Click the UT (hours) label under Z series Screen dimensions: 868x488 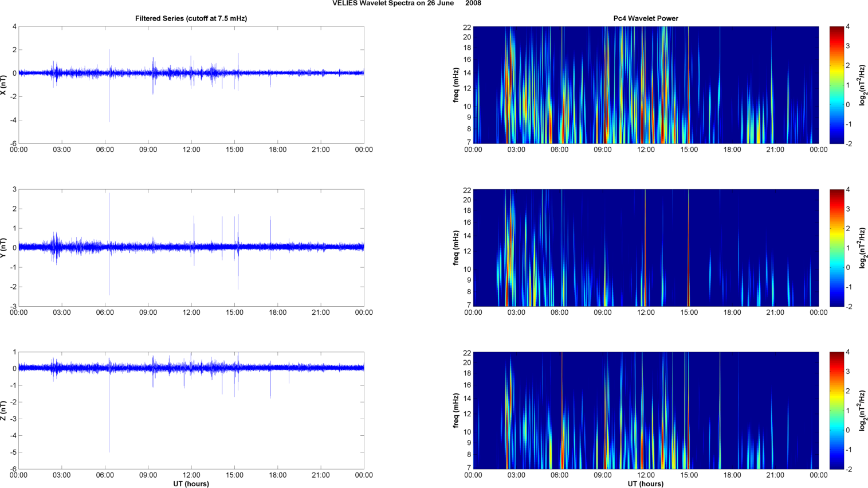(191, 483)
